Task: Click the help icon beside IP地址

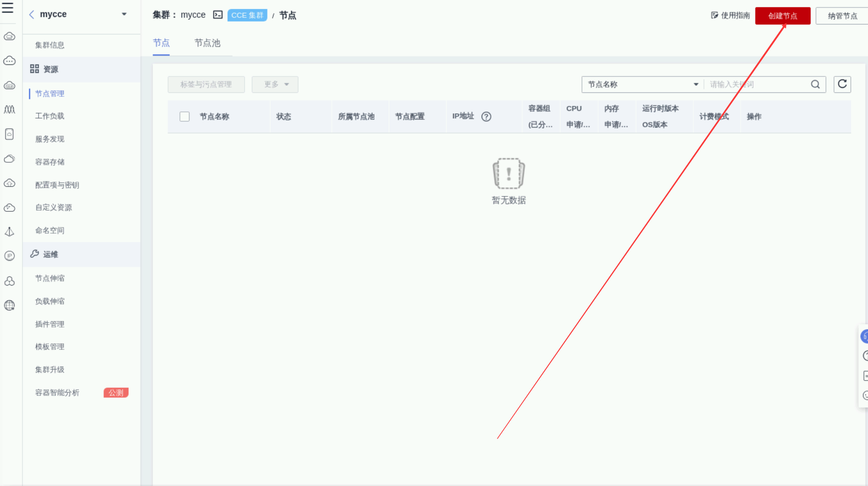Action: [x=486, y=116]
